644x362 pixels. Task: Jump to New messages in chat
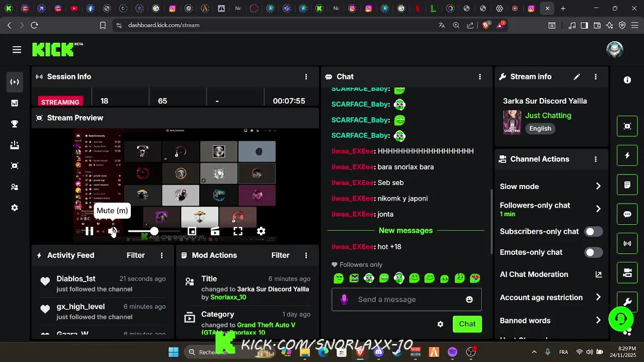point(406,230)
